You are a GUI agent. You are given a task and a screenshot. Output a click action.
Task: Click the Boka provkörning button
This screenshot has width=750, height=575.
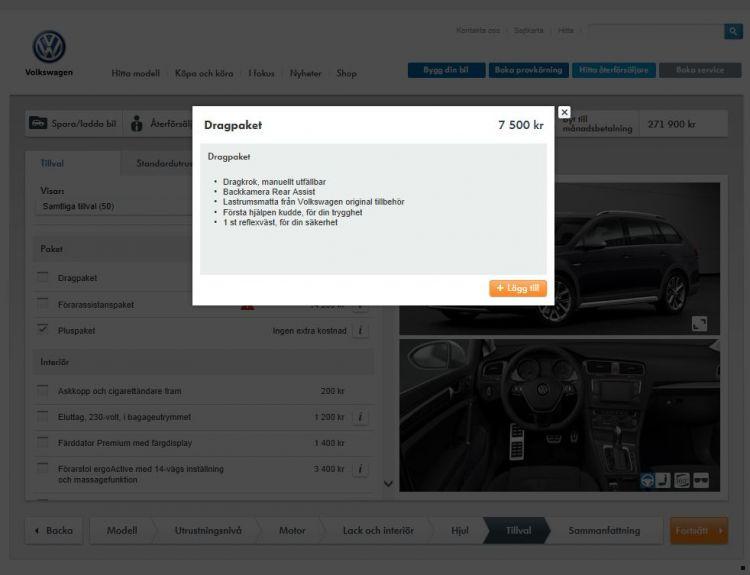[x=529, y=70]
